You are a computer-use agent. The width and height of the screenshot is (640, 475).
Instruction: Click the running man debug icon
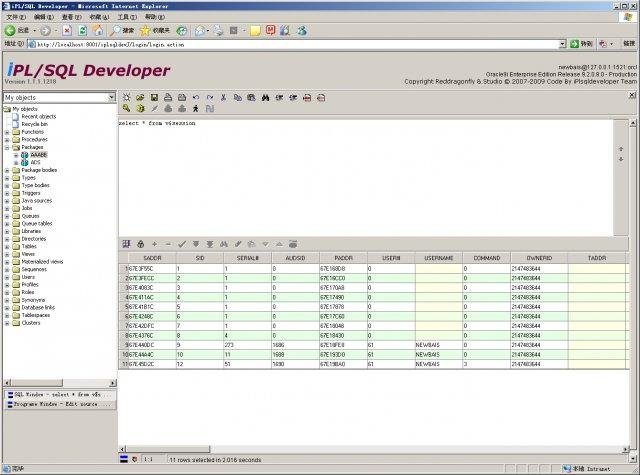(x=196, y=109)
